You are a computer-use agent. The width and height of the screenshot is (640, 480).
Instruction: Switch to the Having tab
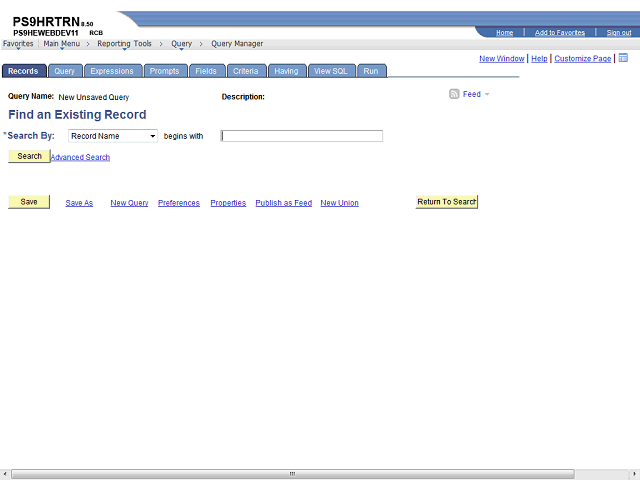point(286,71)
